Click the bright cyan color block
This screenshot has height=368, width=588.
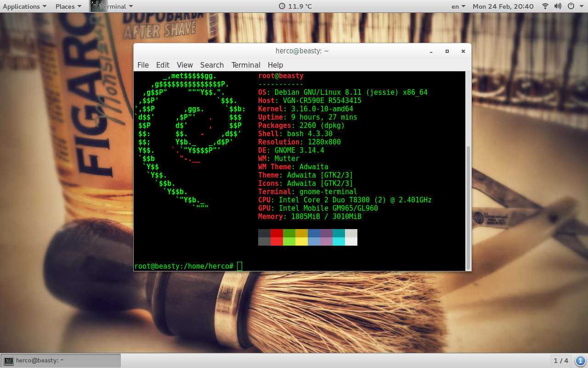coord(339,241)
